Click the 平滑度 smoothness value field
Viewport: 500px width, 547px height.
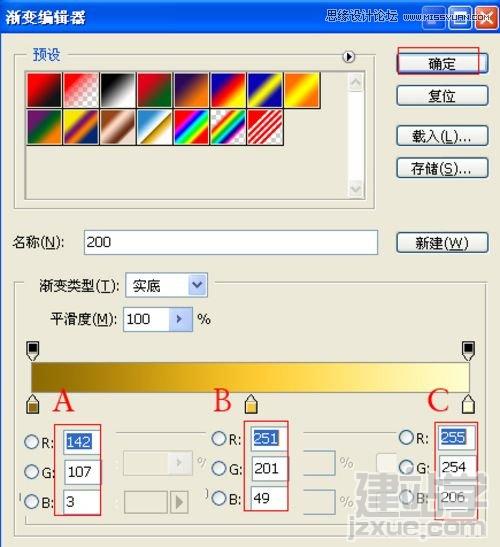(147, 319)
